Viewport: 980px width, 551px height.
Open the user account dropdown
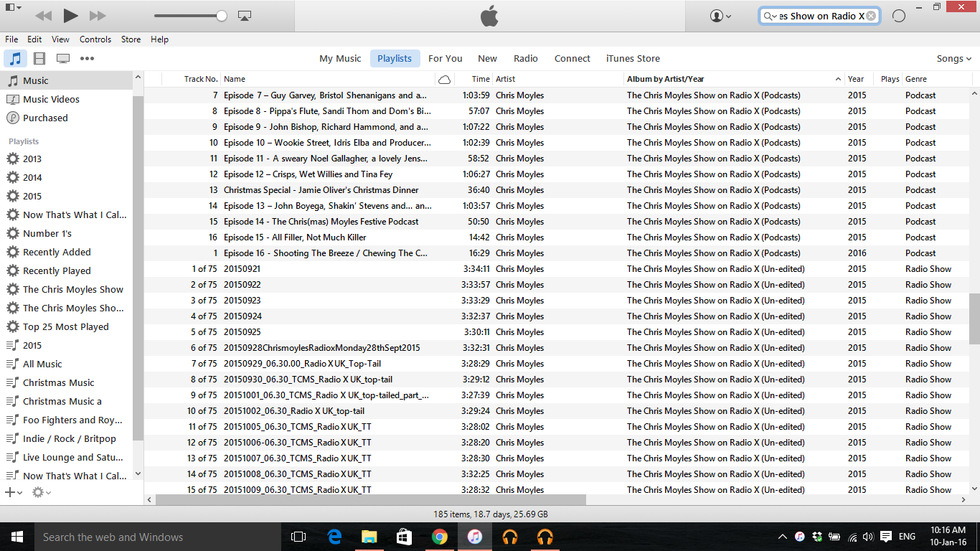(x=720, y=16)
